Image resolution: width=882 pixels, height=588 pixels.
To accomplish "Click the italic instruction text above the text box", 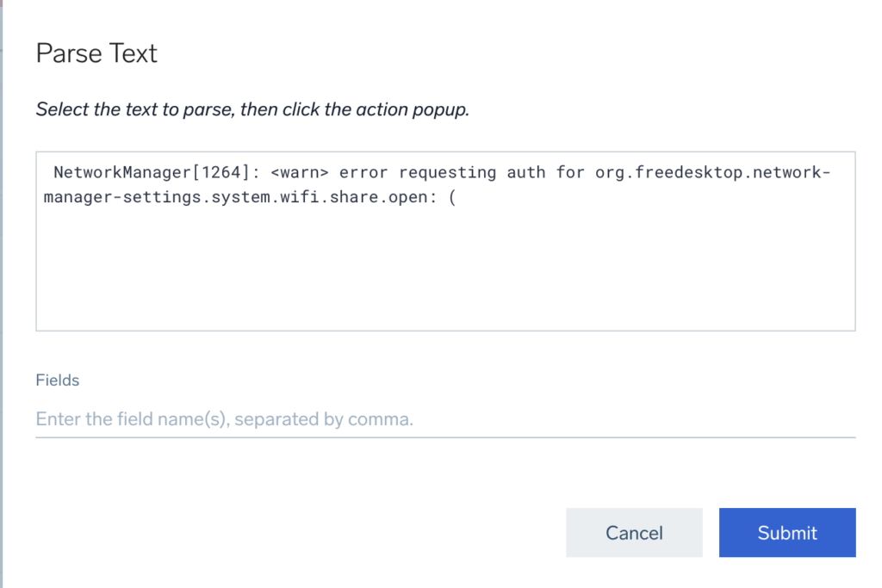I will pos(252,110).
